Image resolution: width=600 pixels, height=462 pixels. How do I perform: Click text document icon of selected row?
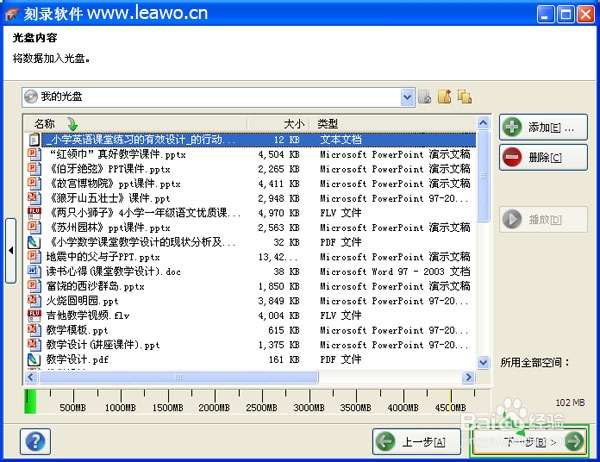pyautogui.click(x=34, y=140)
